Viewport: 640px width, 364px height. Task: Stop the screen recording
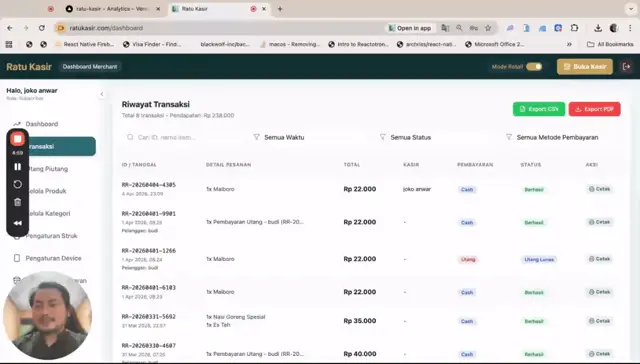click(x=18, y=139)
